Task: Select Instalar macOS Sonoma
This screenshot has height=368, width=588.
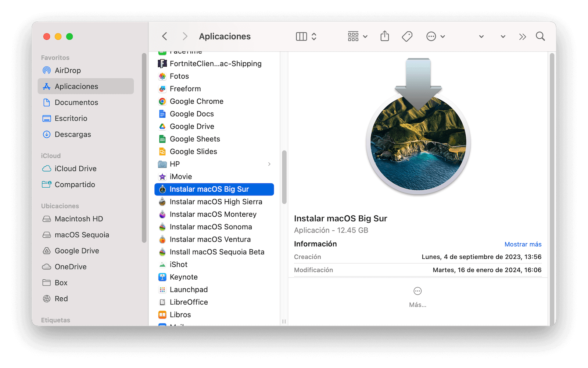Action: coord(214,227)
